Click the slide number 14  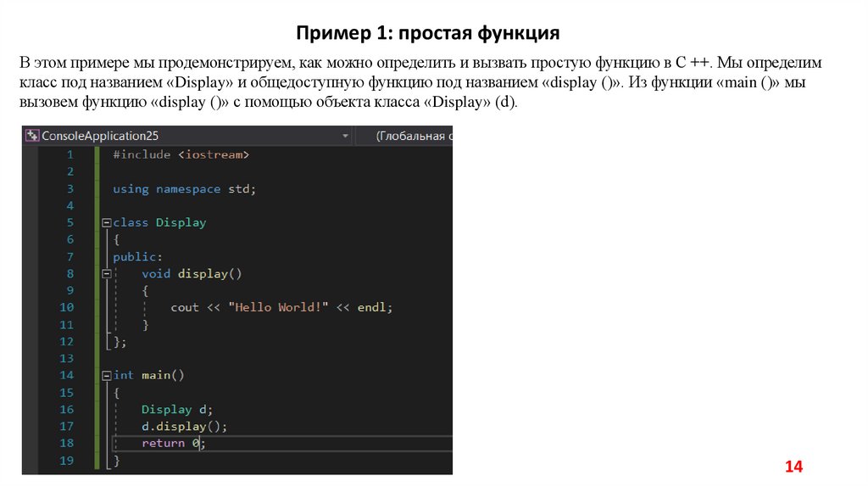click(793, 467)
